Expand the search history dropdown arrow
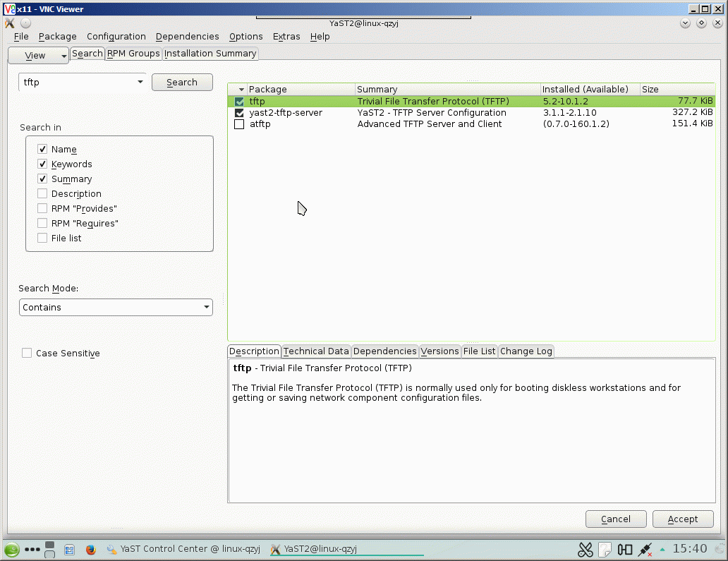 tap(140, 82)
